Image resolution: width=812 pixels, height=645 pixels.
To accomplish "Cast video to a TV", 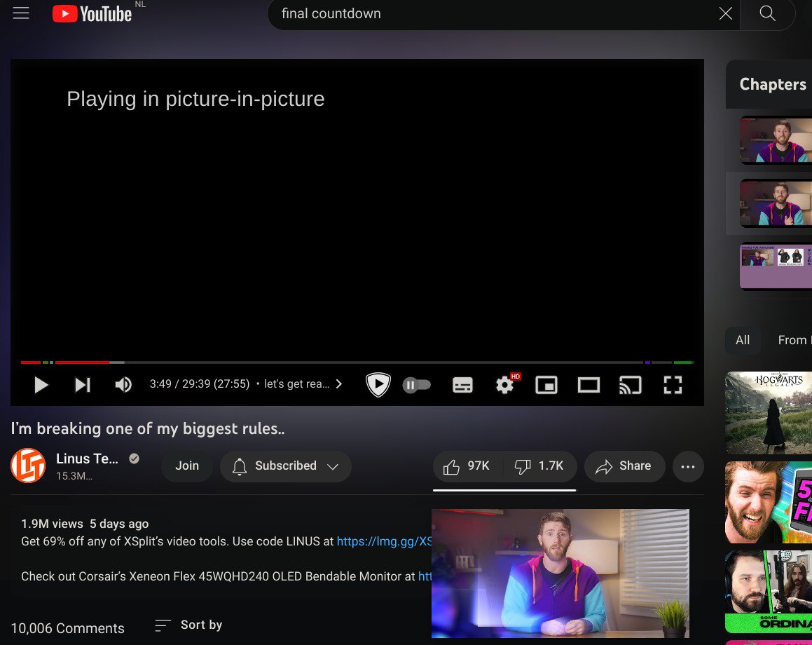I will pyautogui.click(x=630, y=384).
